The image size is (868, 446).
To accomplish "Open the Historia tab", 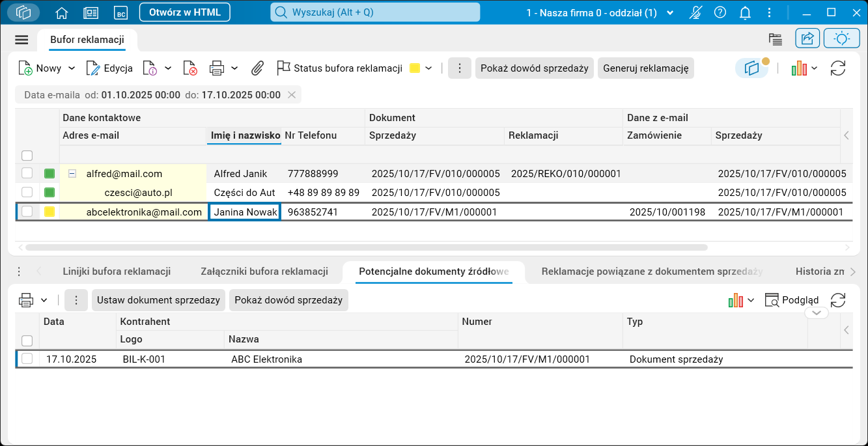I will pyautogui.click(x=819, y=272).
